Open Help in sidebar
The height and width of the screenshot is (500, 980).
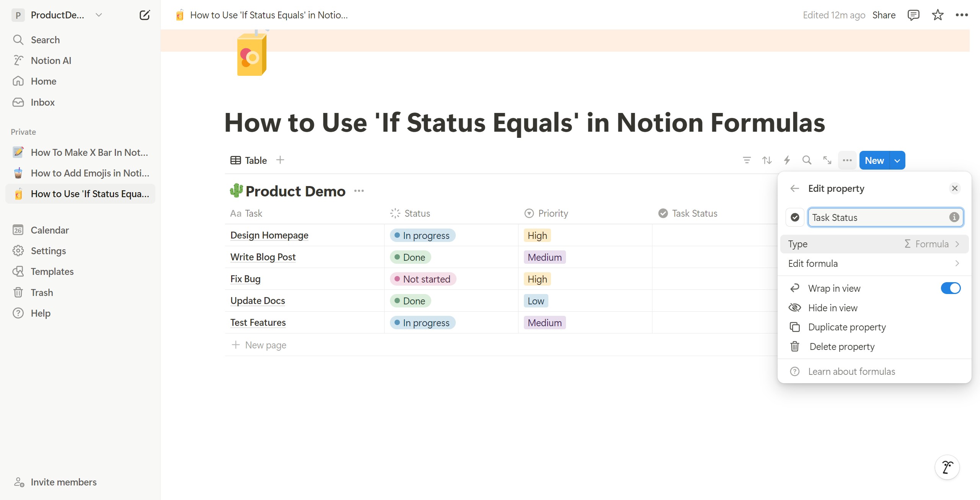pyautogui.click(x=80, y=313)
